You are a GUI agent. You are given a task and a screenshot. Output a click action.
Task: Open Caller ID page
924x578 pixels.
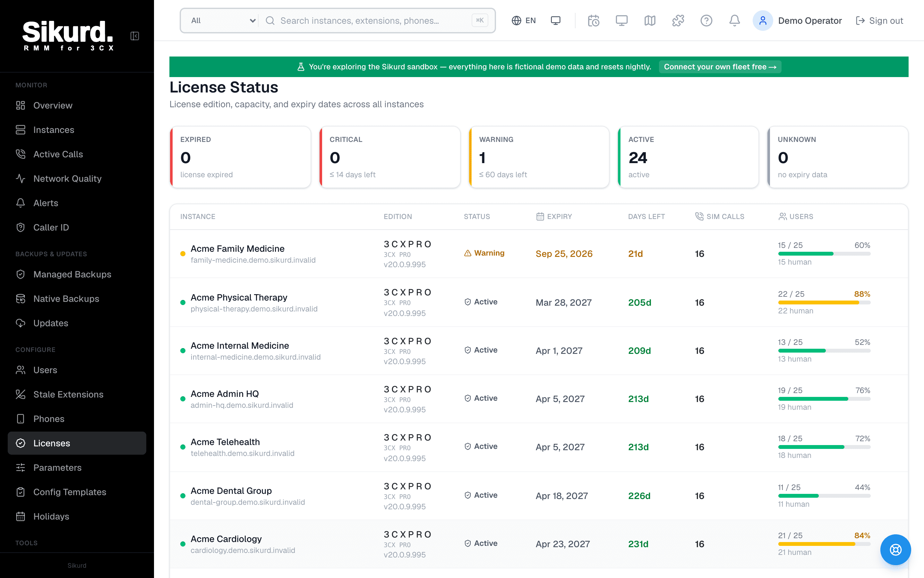pos(77,227)
